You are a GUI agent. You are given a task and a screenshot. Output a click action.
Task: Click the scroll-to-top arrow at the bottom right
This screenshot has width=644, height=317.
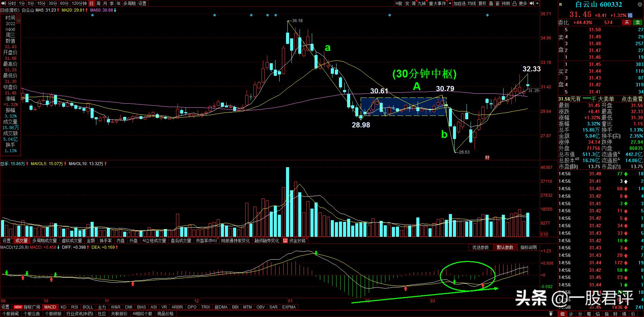551,314
